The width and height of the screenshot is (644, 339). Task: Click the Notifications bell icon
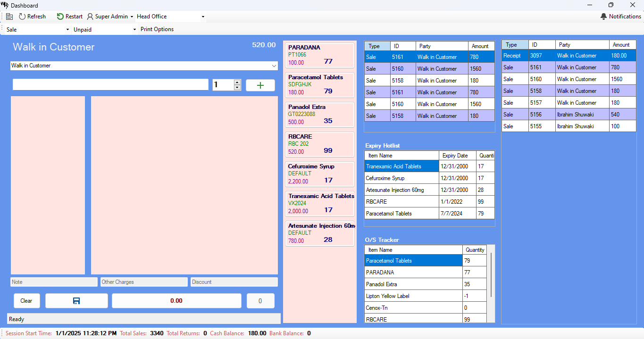pos(603,17)
